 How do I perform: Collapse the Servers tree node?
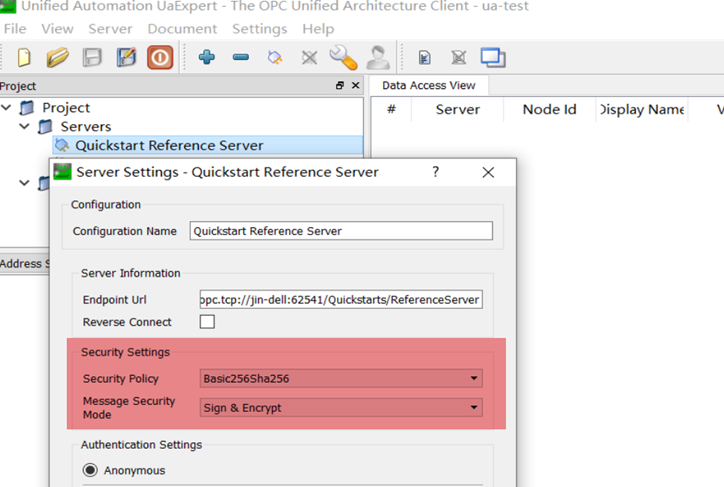coord(24,126)
